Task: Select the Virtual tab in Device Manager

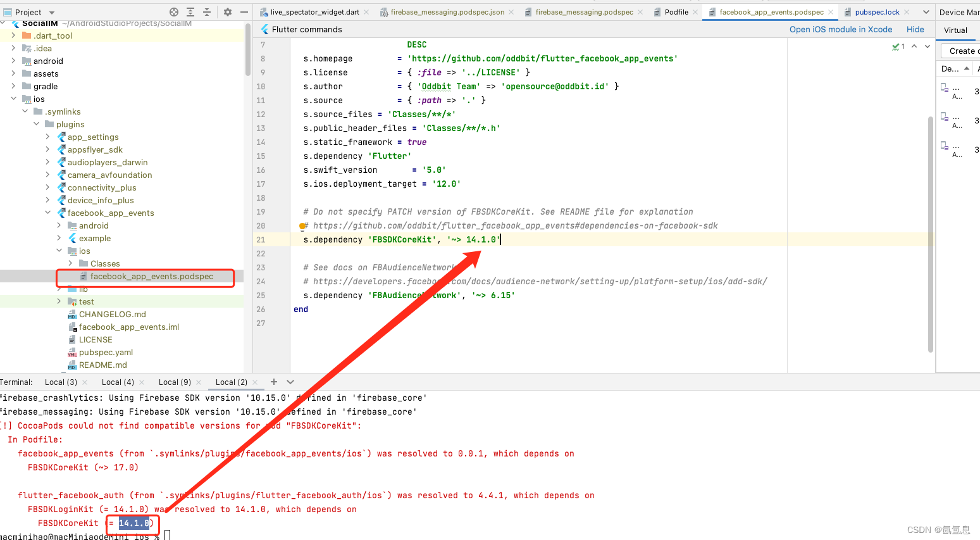Action: (x=955, y=30)
